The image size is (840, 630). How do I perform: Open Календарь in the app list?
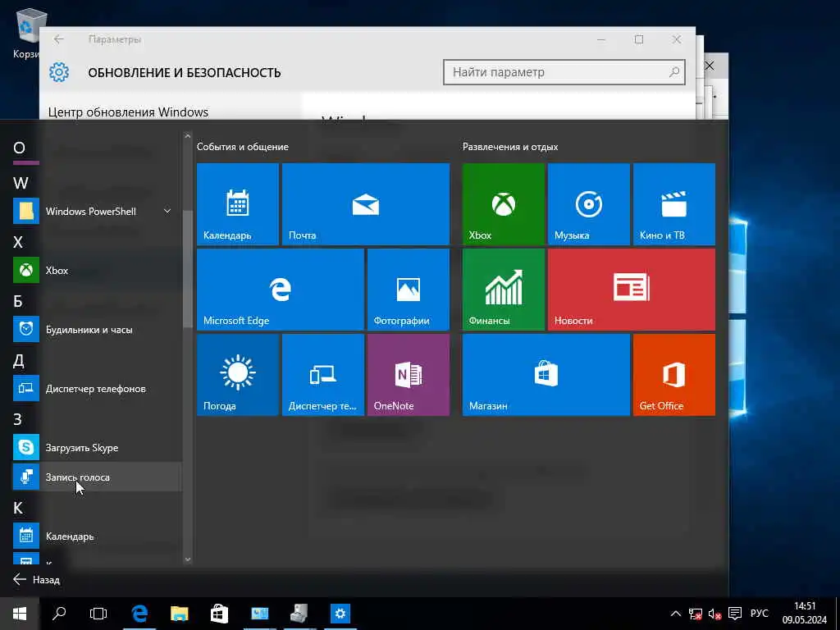tap(97, 536)
